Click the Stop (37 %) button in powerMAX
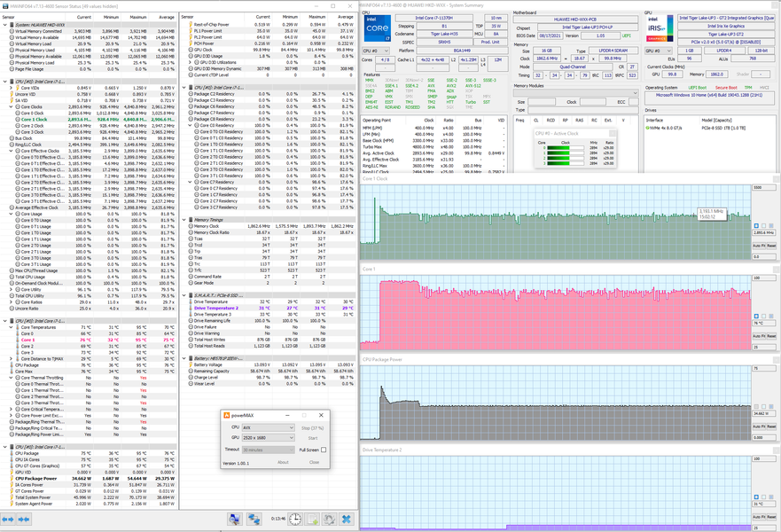This screenshot has width=781, height=532. [313, 427]
